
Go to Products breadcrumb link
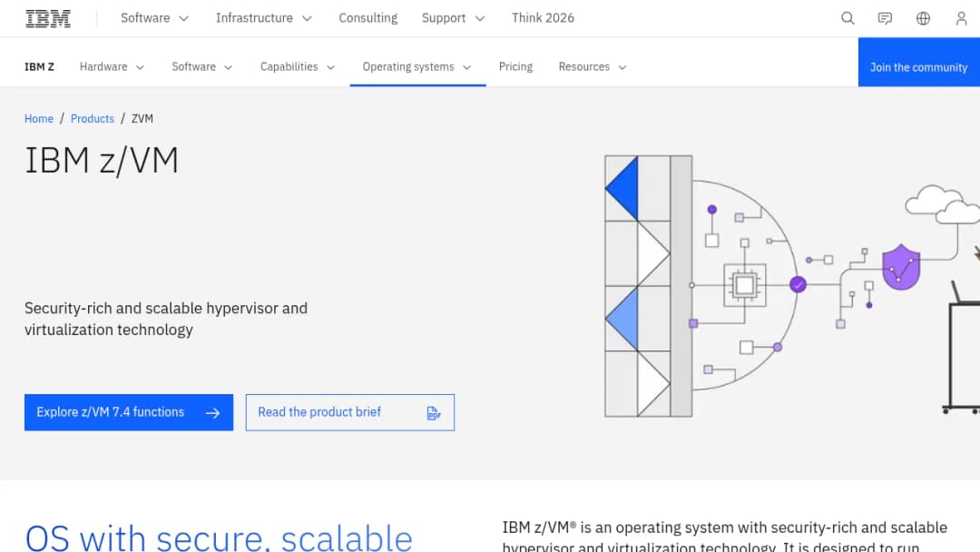(x=93, y=119)
